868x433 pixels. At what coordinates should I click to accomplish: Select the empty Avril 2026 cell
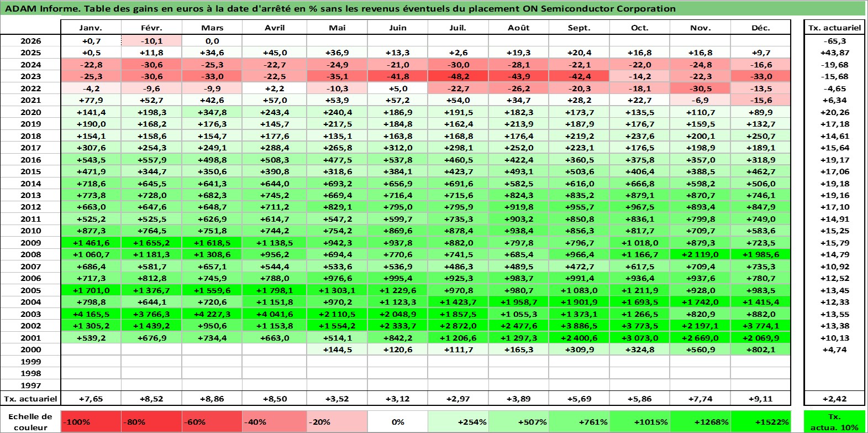[x=275, y=41]
